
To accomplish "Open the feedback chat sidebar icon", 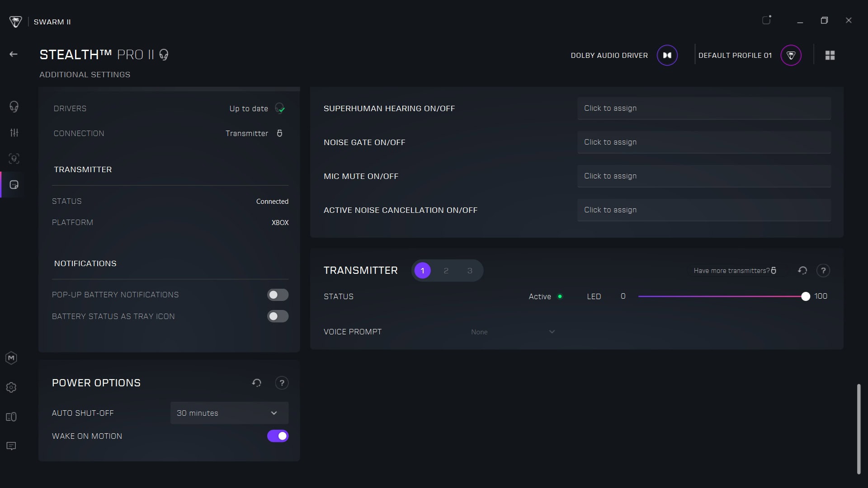I will (x=11, y=446).
